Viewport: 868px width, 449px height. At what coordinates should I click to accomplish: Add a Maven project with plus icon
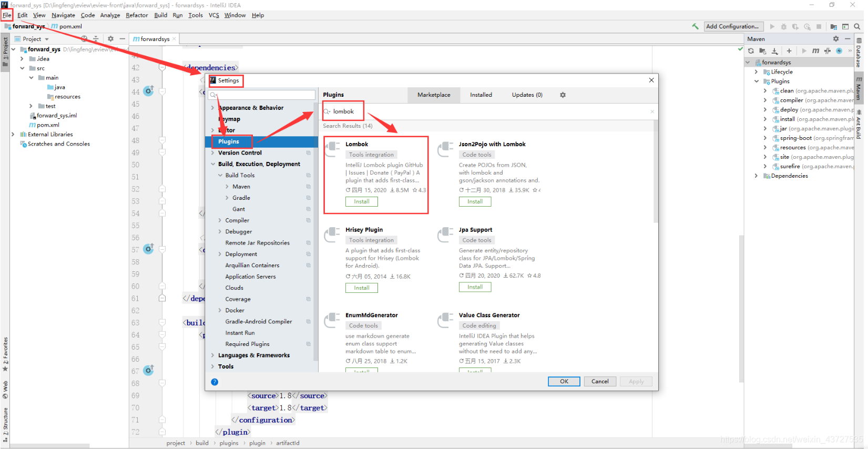(x=789, y=51)
